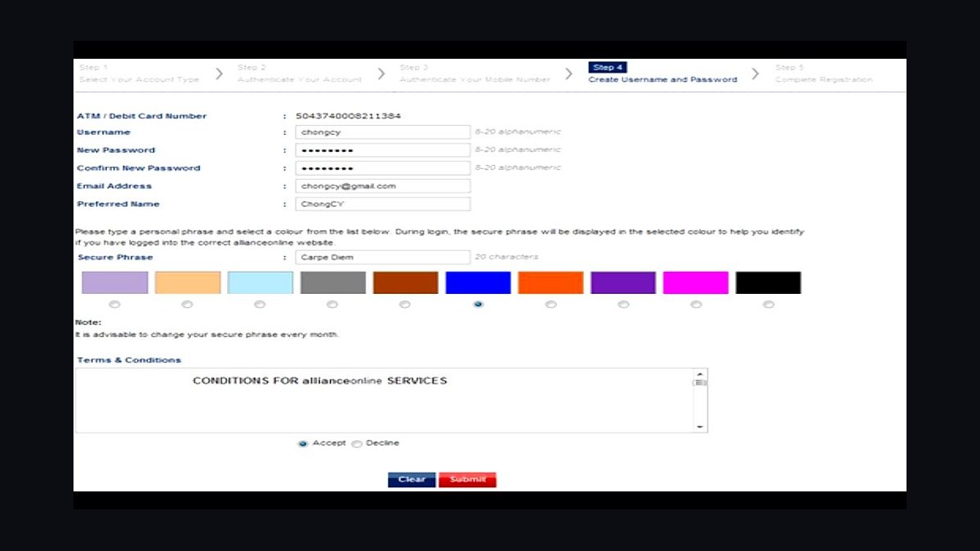
Task: Select the light blue colour radio button
Action: coord(260,304)
